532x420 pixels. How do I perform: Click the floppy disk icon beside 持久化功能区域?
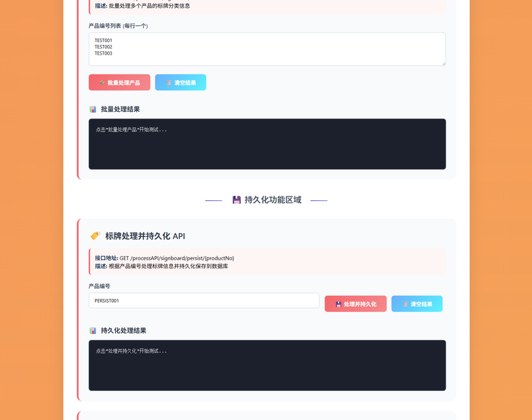[237, 200]
